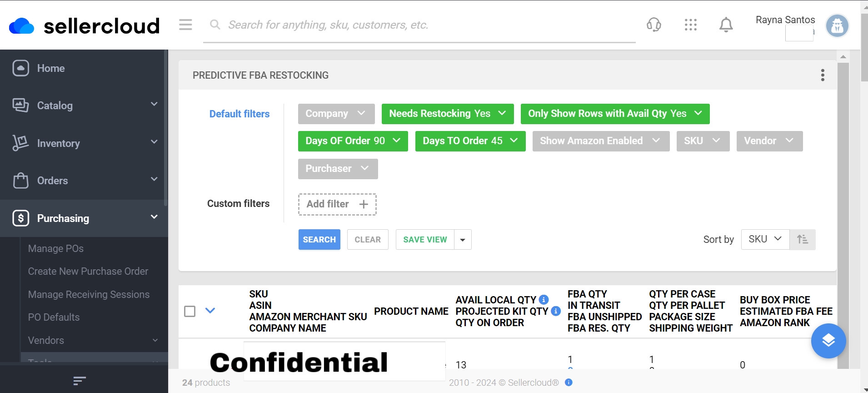Open the Purchaser filter dropdown
Image resolution: width=868 pixels, height=393 pixels.
click(338, 169)
